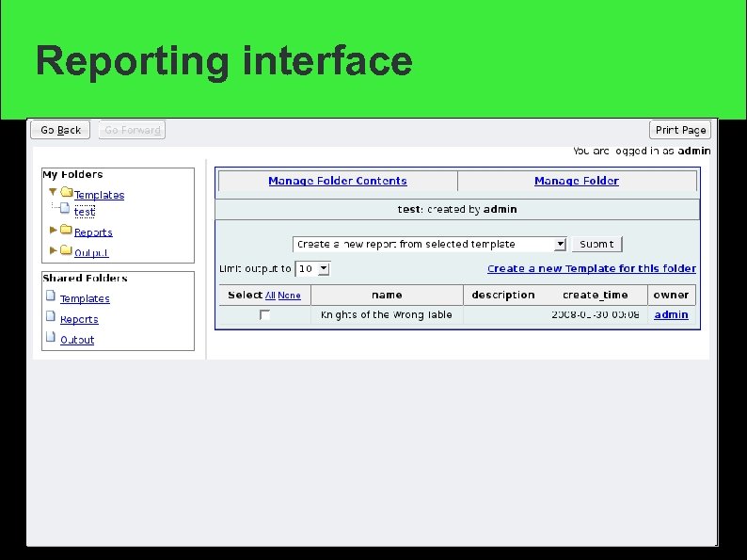Click the Shared Folders Reports page icon
The height and width of the screenshot is (560, 747).
(51, 316)
